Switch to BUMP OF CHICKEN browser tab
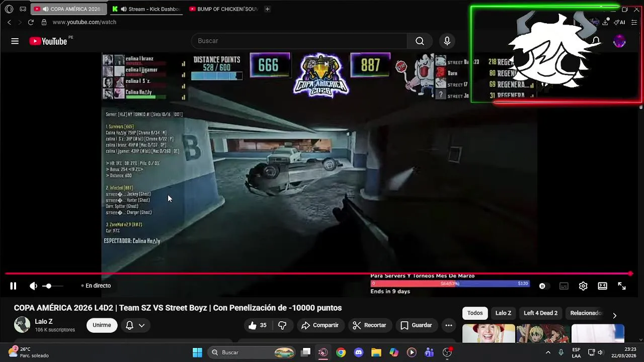Viewport: 644px width, 362px height. [x=224, y=9]
